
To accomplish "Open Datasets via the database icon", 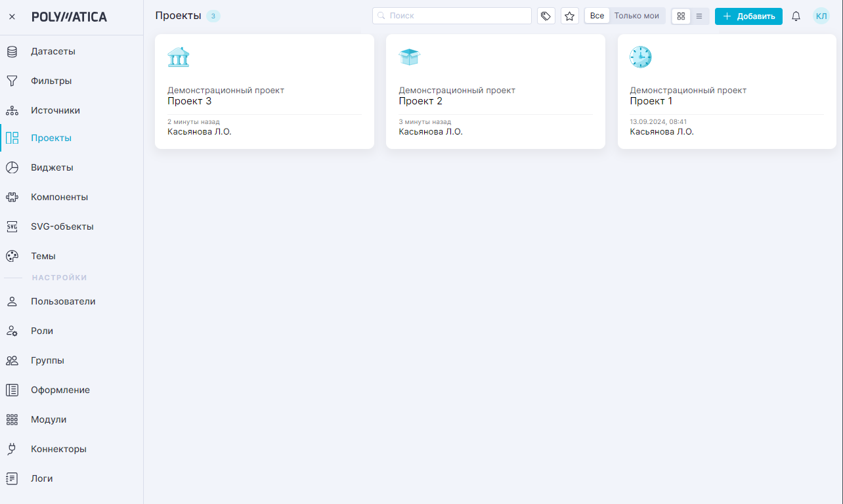I will click(x=12, y=51).
